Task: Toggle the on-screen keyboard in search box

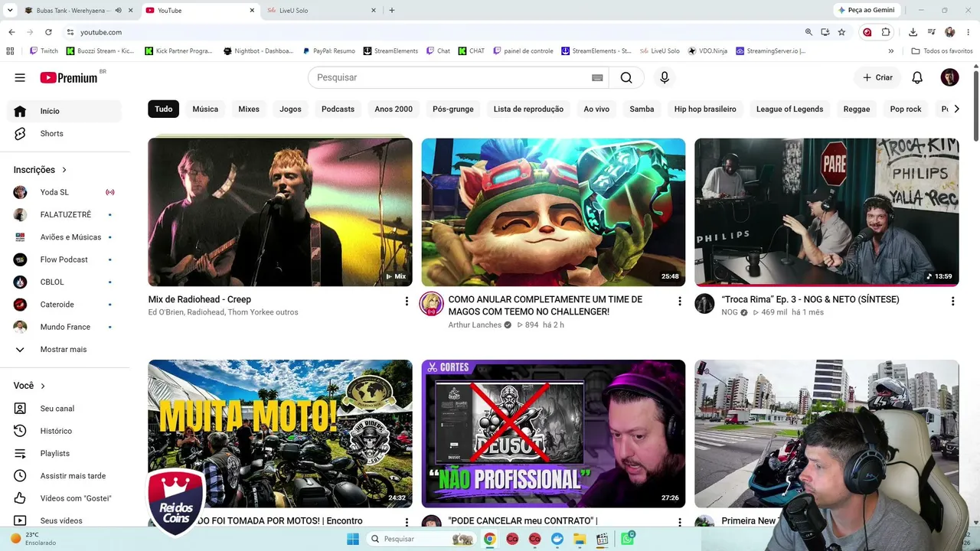Action: [x=597, y=77]
